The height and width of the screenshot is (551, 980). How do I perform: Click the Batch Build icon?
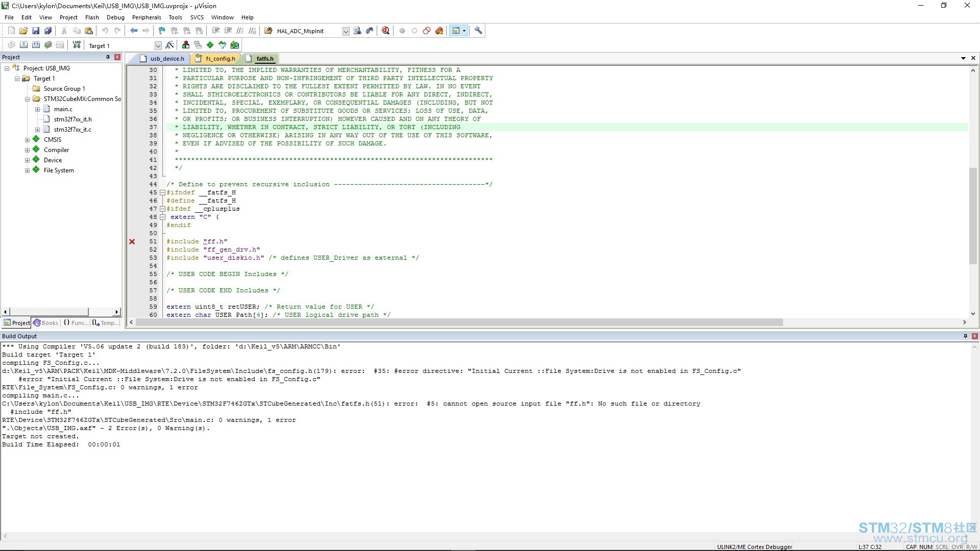coord(48,45)
